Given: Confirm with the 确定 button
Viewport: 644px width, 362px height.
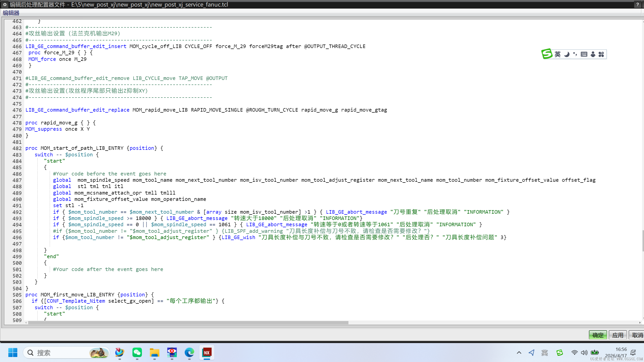Looking at the screenshot, I should (598, 335).
